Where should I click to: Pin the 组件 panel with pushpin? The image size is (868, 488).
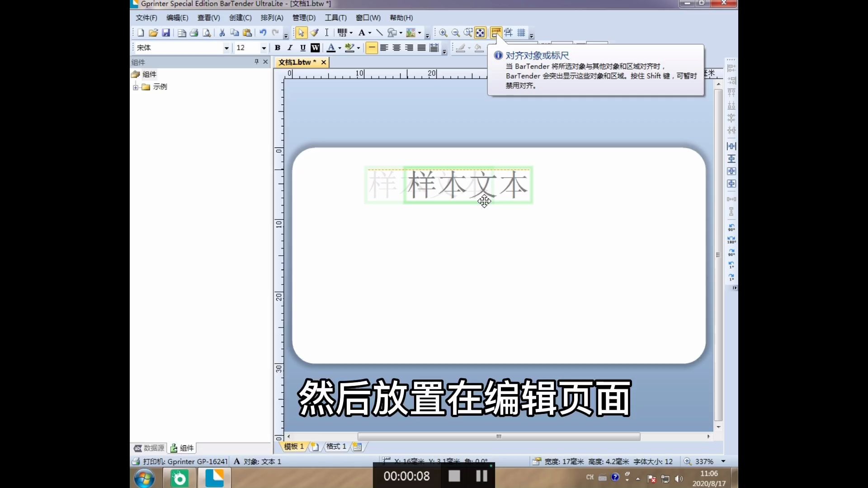pos(256,62)
